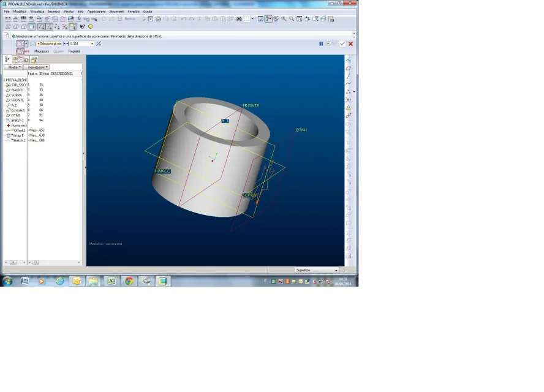
Task: Click the zoom in magnifier icon
Action: [x=284, y=19]
